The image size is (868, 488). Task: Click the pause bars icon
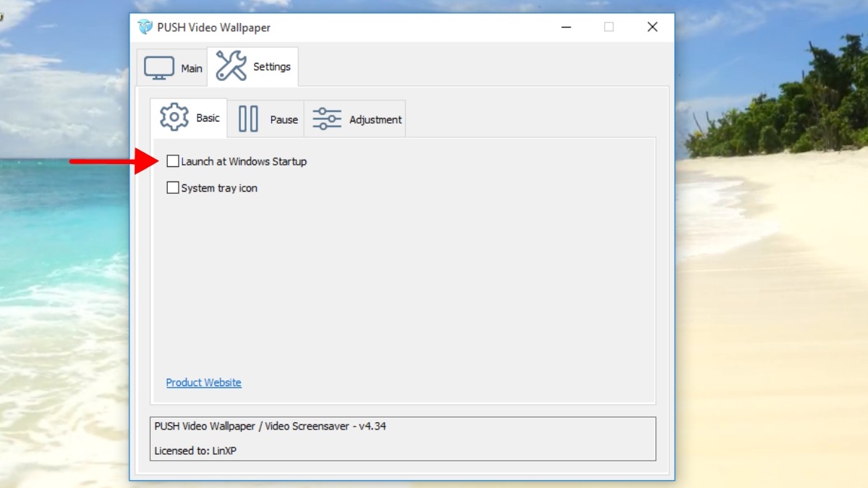click(x=248, y=119)
